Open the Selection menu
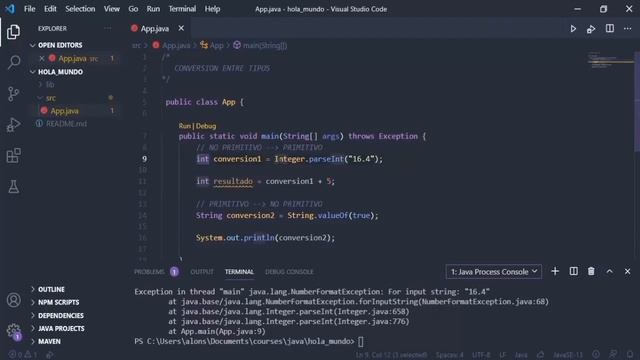The image size is (640, 360). tap(80, 9)
